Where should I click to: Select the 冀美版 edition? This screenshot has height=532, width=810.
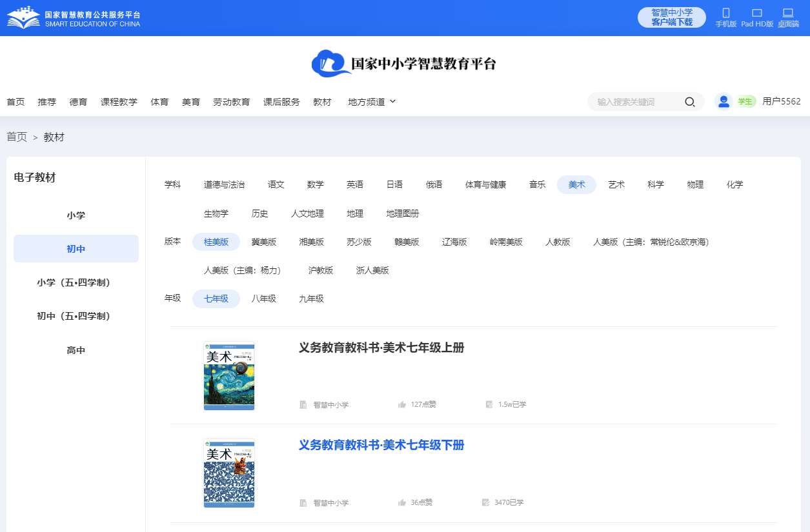(264, 242)
